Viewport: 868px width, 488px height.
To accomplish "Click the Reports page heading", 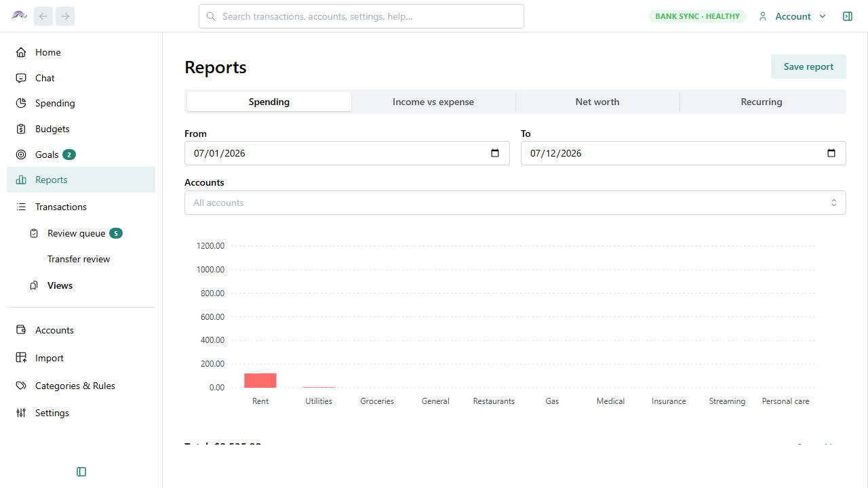I will pyautogui.click(x=216, y=67).
